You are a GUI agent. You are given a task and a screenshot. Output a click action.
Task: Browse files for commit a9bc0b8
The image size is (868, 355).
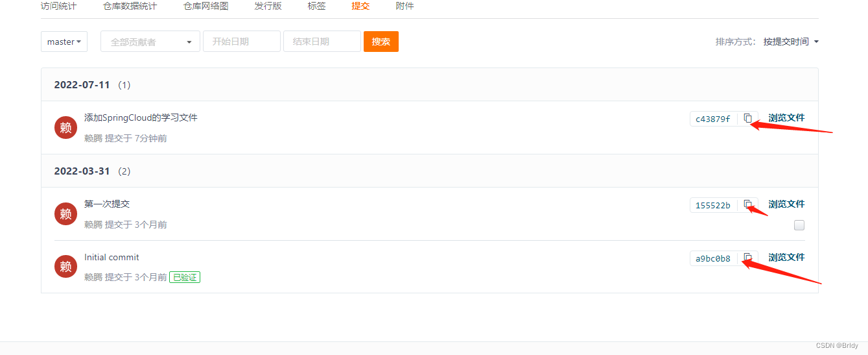pyautogui.click(x=786, y=258)
